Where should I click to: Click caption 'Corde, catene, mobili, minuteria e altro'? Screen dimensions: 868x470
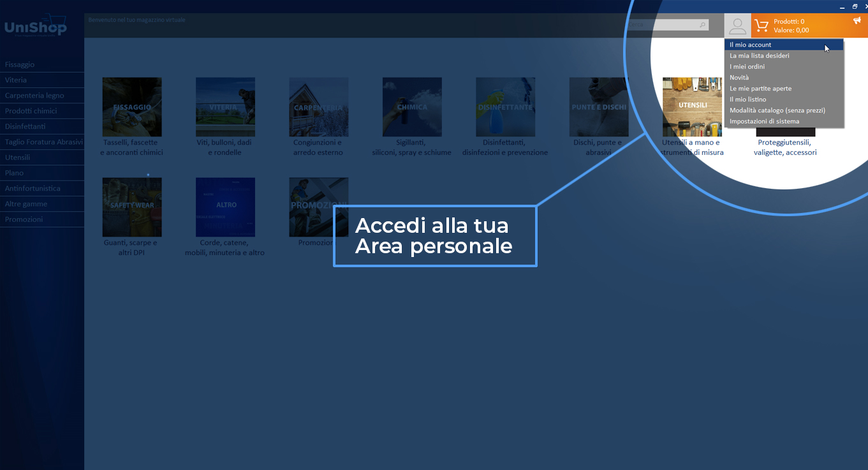224,247
